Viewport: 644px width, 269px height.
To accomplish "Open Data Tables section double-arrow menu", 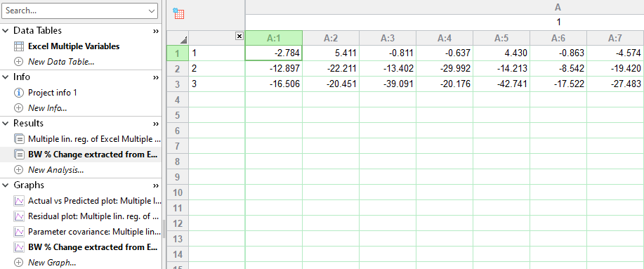I will 156,31.
